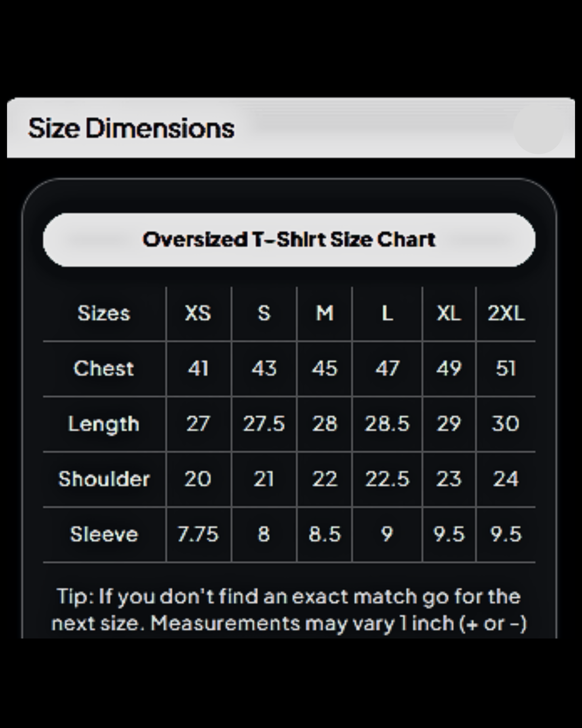
Task: Click the Sleeve row label
Action: [x=104, y=534]
